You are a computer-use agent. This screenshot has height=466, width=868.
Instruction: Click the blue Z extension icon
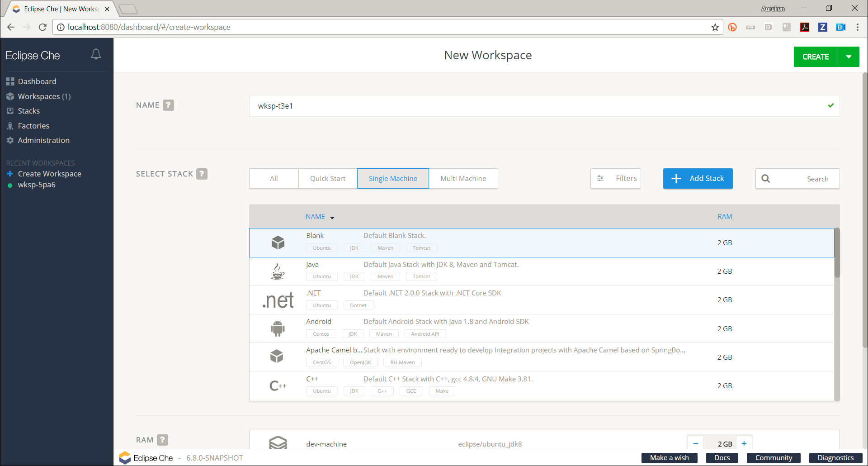pyautogui.click(x=823, y=27)
